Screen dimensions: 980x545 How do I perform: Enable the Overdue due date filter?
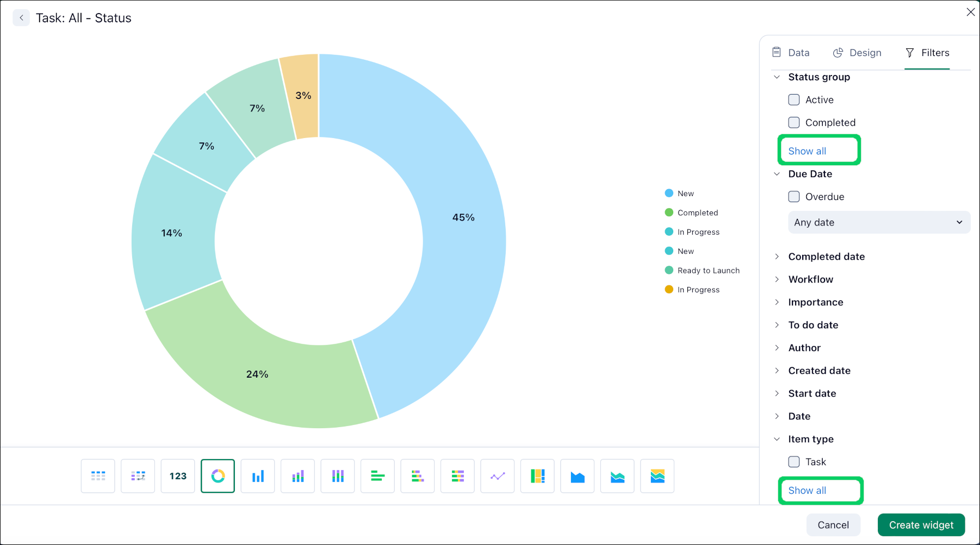[793, 197]
